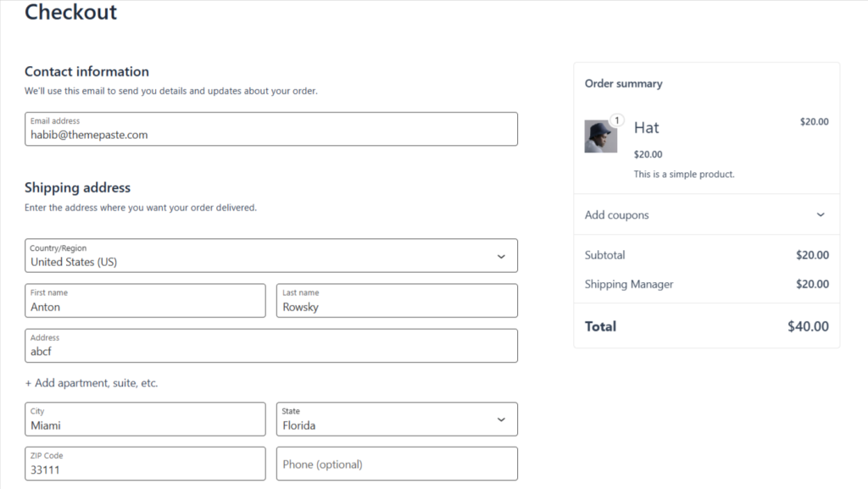Click the chevron arrow in State field
Screen dimensions: 868x489
(x=501, y=420)
